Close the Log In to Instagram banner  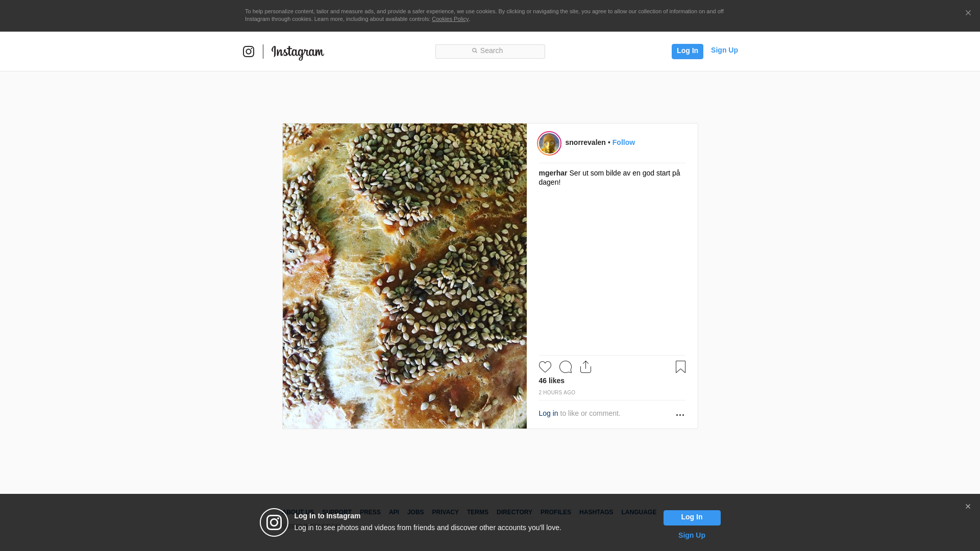coord(968,507)
